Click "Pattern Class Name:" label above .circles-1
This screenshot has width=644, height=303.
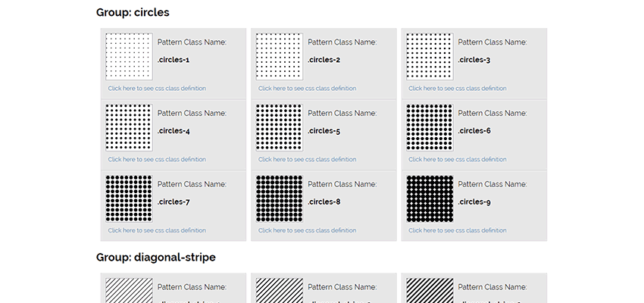point(192,42)
